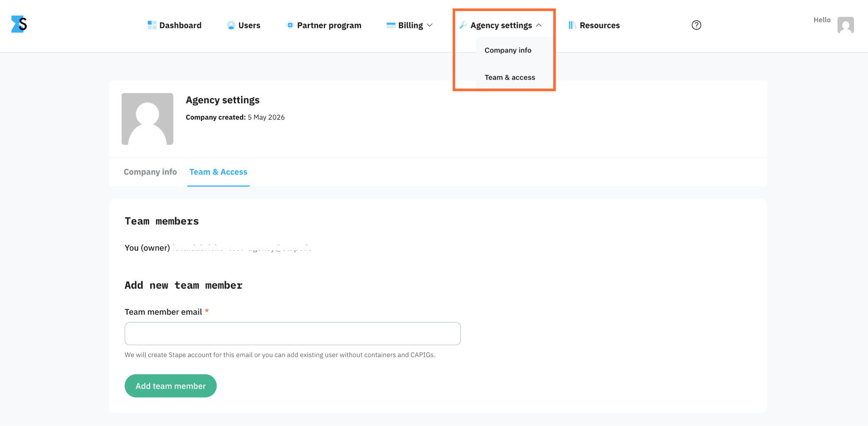
Task: Open the Resources navigation item
Action: coord(594,25)
